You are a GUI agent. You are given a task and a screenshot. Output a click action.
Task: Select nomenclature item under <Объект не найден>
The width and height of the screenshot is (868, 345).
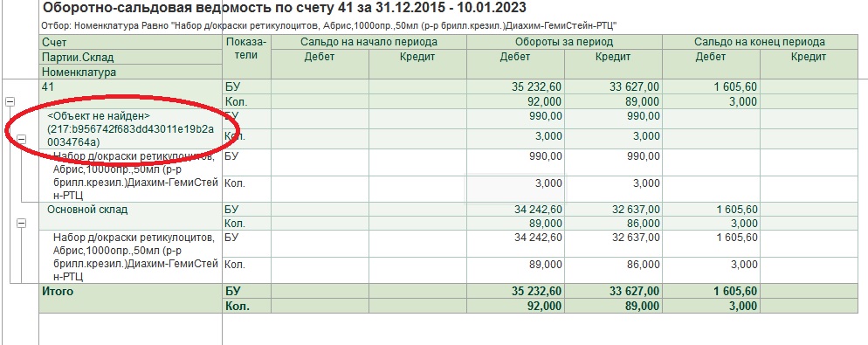pos(134,175)
